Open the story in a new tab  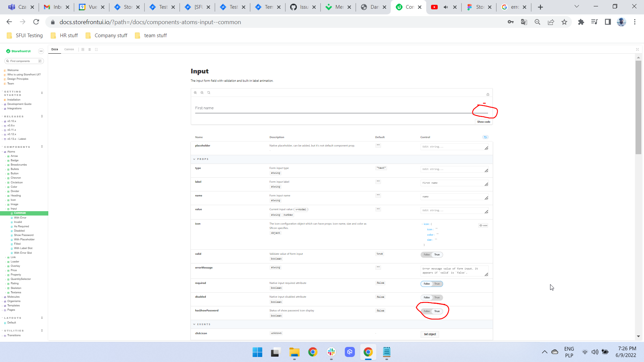click(x=488, y=94)
